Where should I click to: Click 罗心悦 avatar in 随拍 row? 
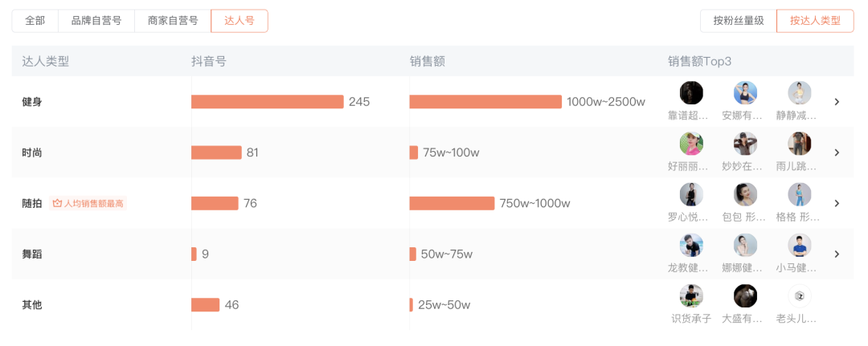(691, 194)
